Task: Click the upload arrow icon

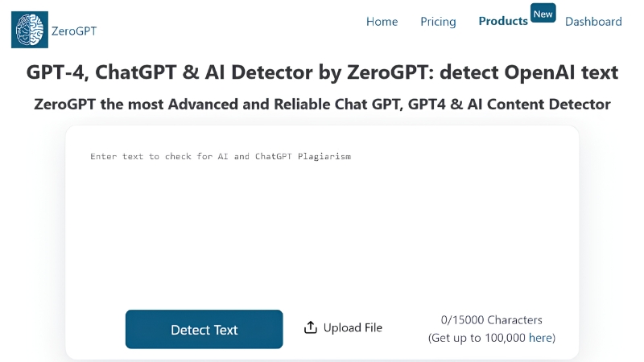Action: point(311,327)
